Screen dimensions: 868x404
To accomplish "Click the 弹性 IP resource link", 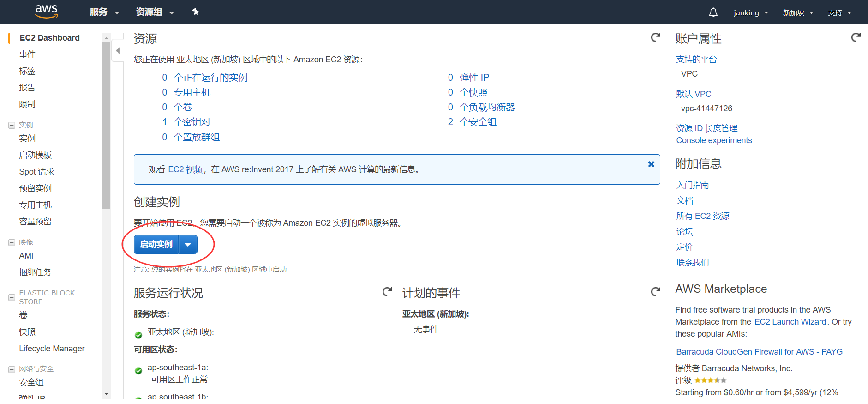I will coord(474,78).
